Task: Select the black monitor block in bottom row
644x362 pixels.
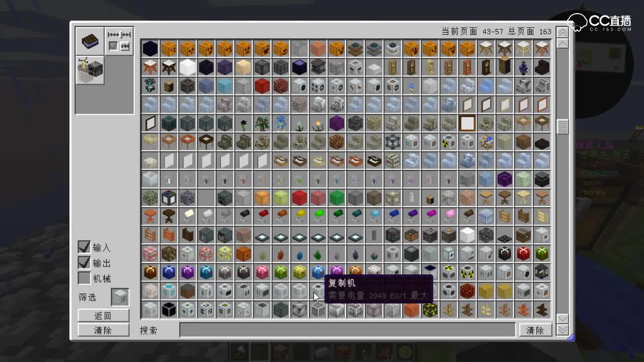Action: pos(169,309)
